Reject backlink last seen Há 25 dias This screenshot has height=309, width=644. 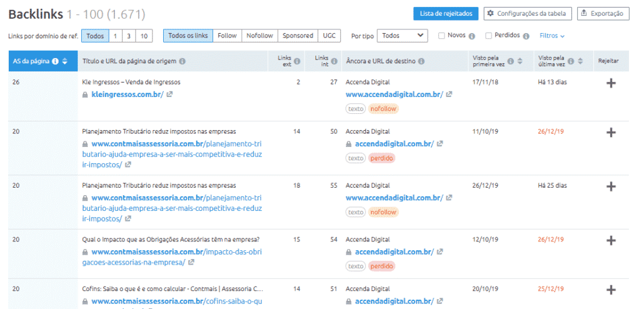[611, 186]
